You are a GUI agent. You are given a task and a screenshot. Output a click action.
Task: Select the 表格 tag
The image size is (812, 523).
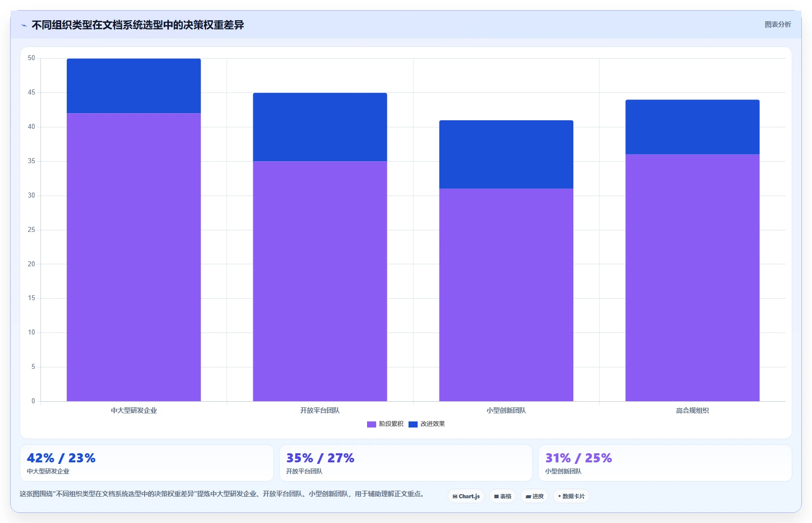click(x=503, y=496)
